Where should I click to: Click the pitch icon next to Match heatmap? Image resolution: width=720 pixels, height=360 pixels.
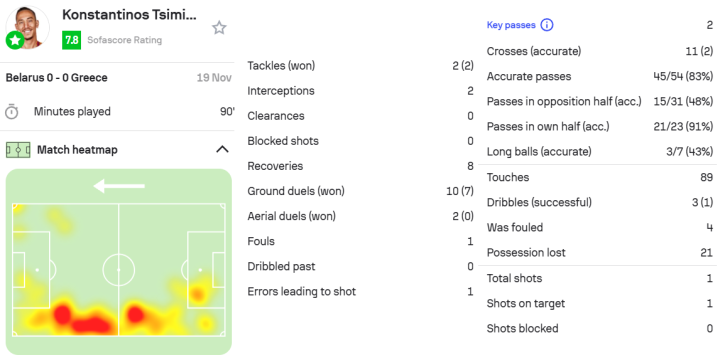(18, 150)
